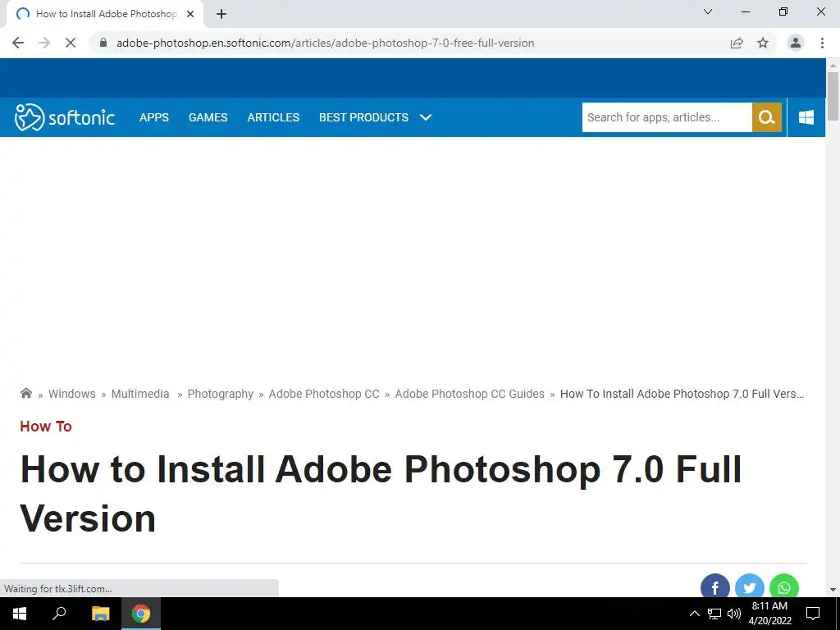Viewport: 840px width, 630px height.
Task: Open the ARTICLES menu
Action: (273, 117)
